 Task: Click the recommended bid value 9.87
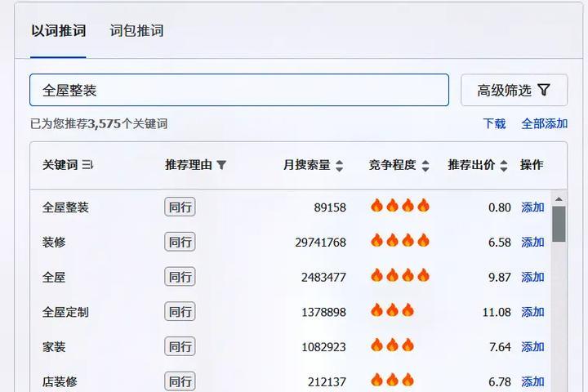click(500, 277)
